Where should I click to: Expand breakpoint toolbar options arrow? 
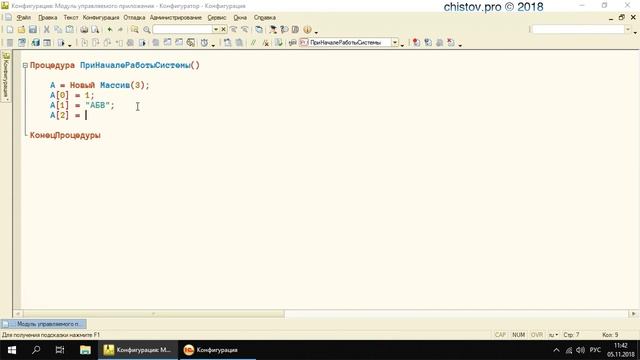[460, 45]
